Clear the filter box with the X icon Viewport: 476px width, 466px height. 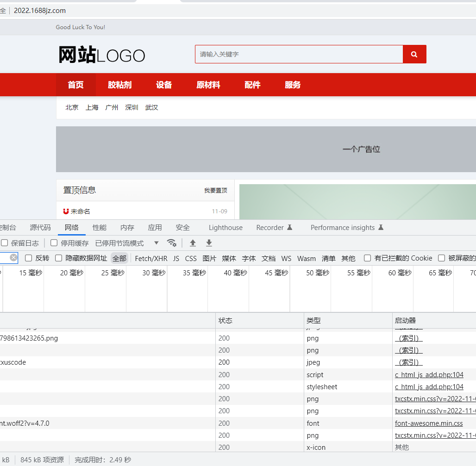click(x=13, y=258)
